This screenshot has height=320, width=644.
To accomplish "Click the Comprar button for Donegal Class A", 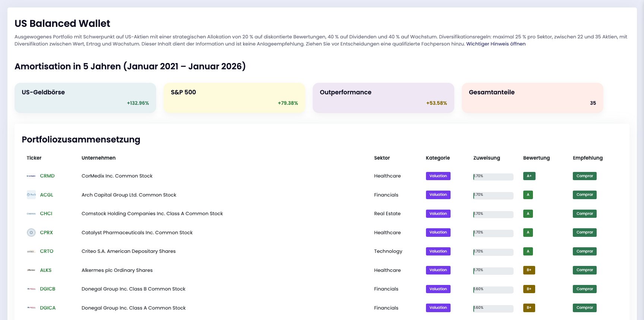I will tap(585, 308).
